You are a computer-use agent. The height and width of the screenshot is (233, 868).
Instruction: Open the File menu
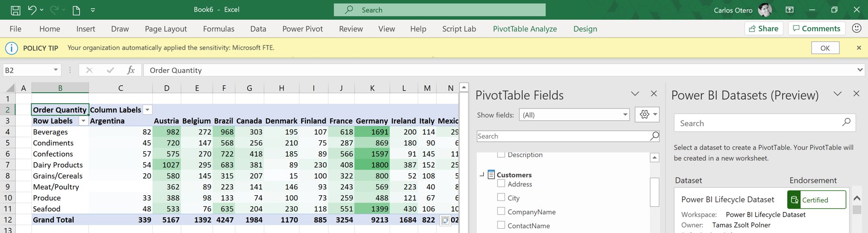click(x=15, y=29)
